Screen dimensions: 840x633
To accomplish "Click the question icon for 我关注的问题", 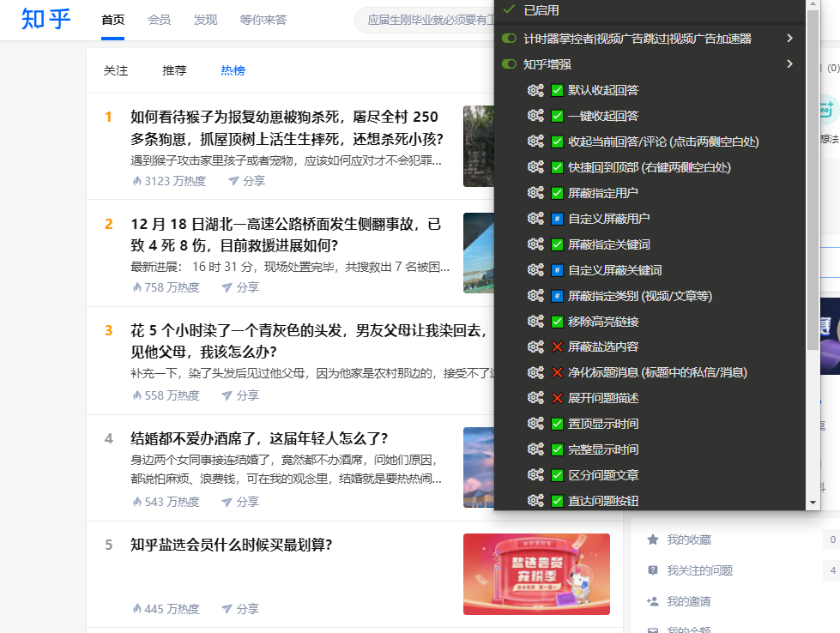I will pos(652,570).
